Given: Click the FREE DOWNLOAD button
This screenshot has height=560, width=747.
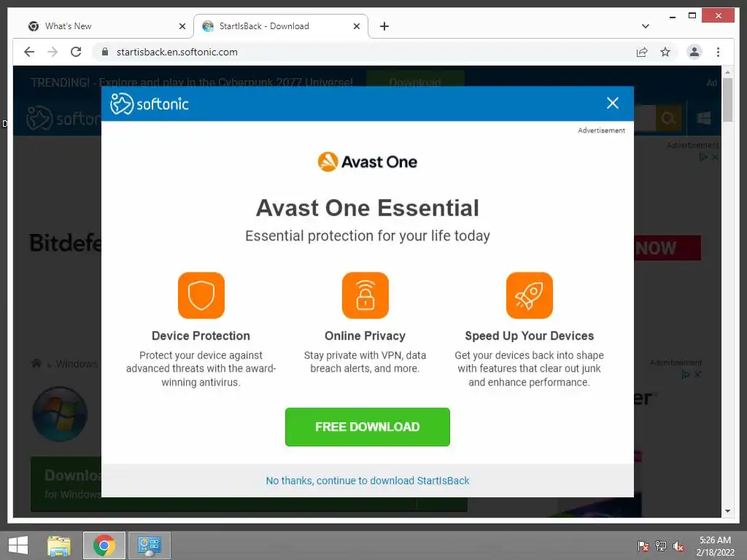Looking at the screenshot, I should click(368, 427).
